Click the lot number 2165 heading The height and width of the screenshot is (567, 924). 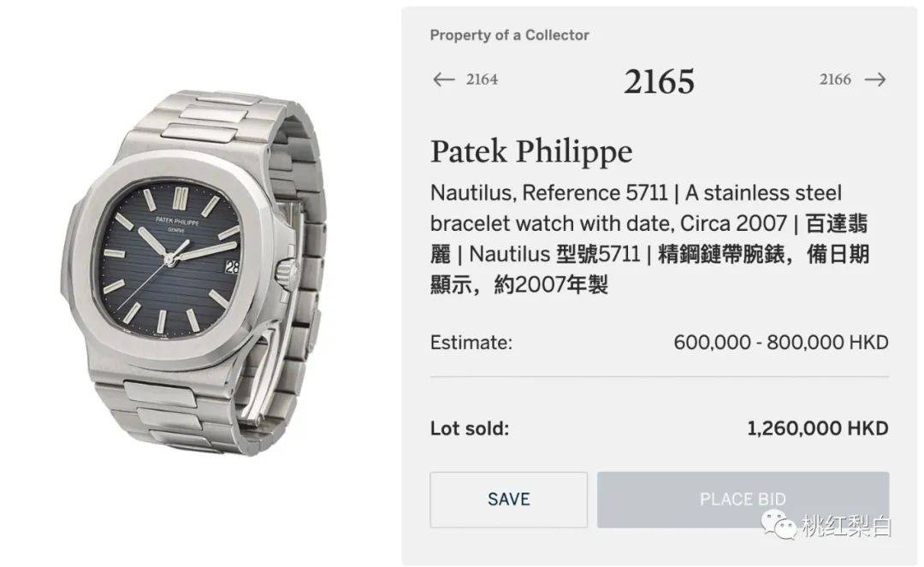pos(660,80)
